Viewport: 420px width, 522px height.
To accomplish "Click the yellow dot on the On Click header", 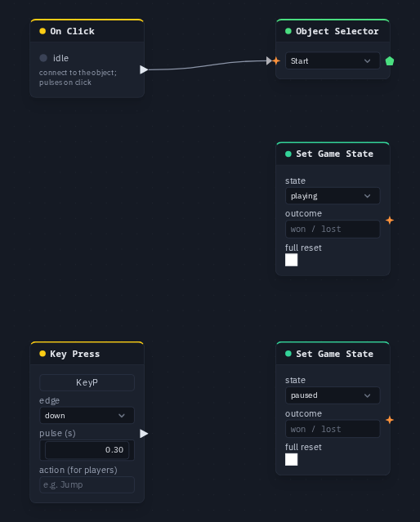I will pyautogui.click(x=42, y=31).
